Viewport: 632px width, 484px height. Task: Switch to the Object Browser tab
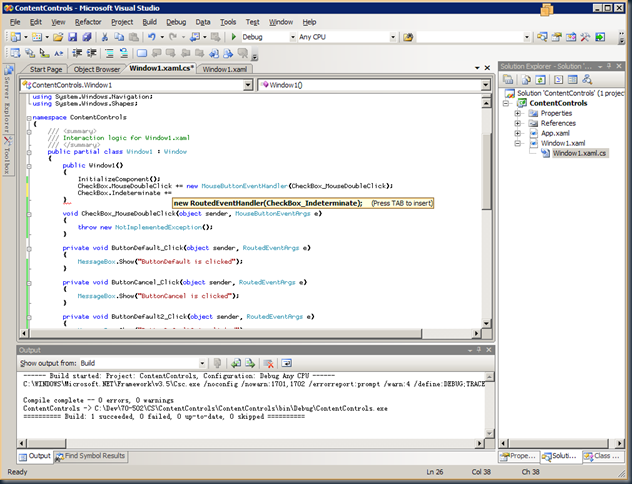tap(96, 69)
